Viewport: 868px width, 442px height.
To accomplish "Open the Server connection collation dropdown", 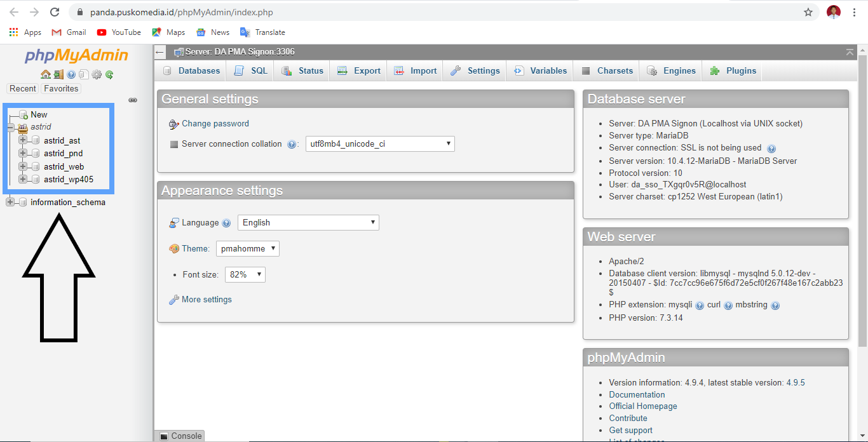I will [380, 144].
